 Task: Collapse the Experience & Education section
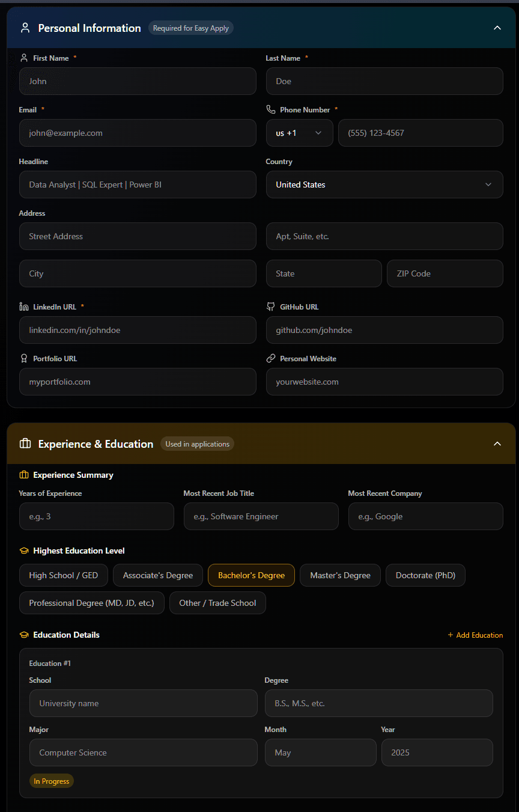[x=497, y=444]
